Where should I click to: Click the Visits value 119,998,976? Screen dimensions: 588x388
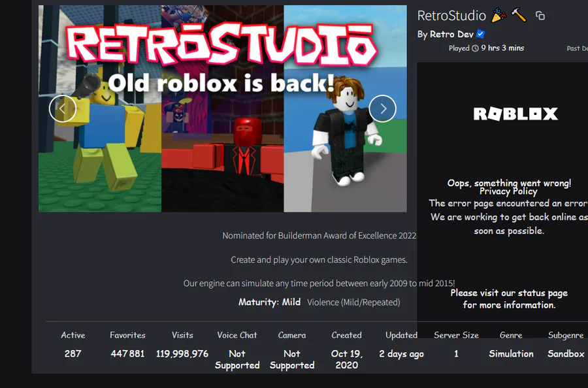(182, 353)
